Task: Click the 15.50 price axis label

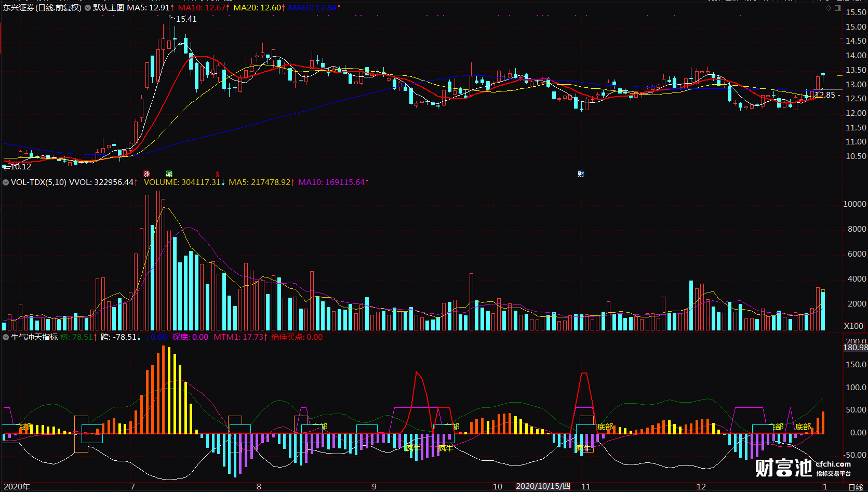Action: [856, 12]
